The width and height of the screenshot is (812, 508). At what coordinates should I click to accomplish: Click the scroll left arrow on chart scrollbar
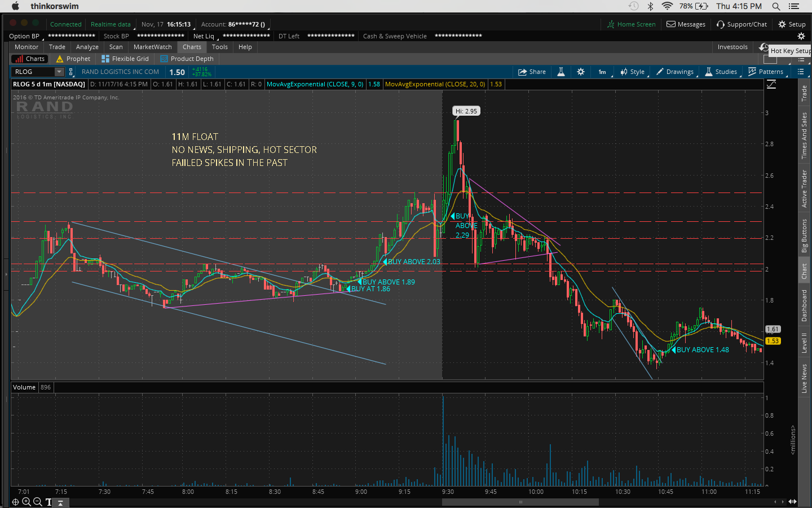tap(775, 502)
